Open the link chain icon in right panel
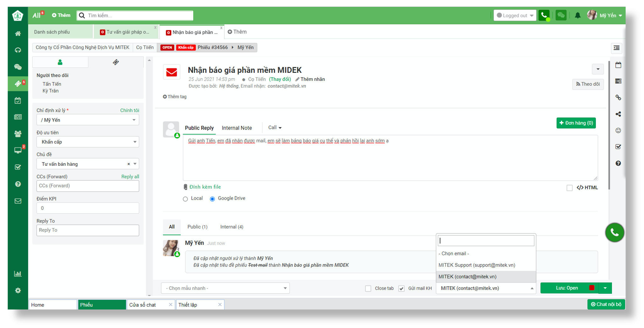Viewport: 644px width, 328px height. coord(618,98)
